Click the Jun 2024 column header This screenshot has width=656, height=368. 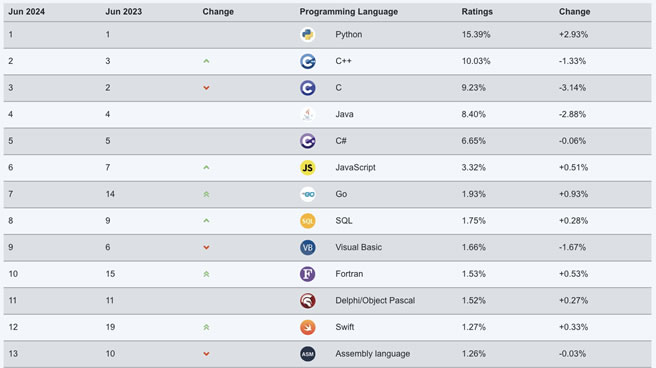[x=26, y=12]
